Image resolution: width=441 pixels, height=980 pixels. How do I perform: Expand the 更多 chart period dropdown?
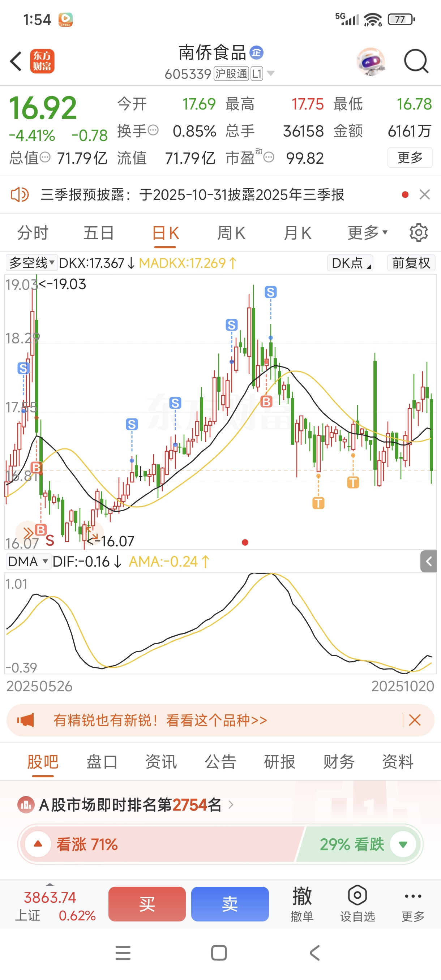(x=367, y=233)
